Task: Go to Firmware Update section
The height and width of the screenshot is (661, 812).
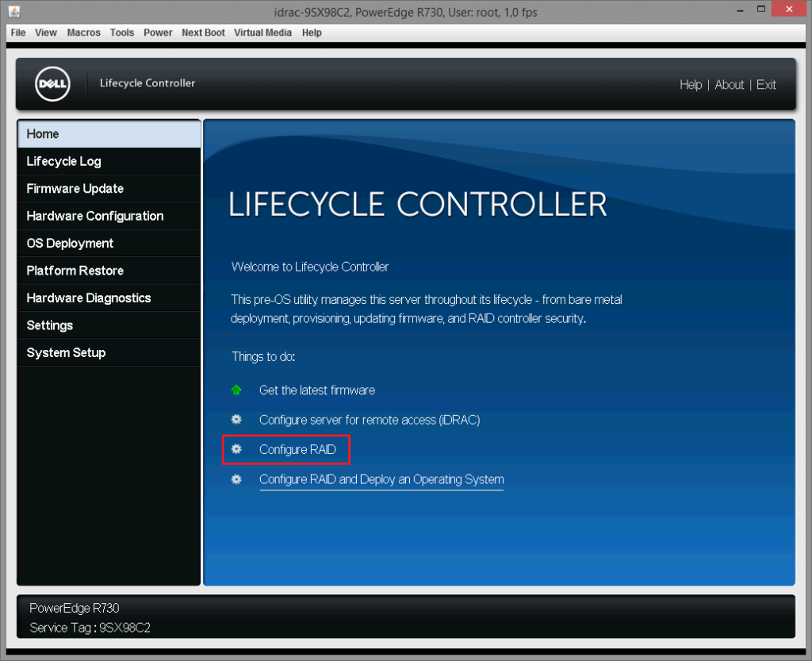Action: (75, 189)
